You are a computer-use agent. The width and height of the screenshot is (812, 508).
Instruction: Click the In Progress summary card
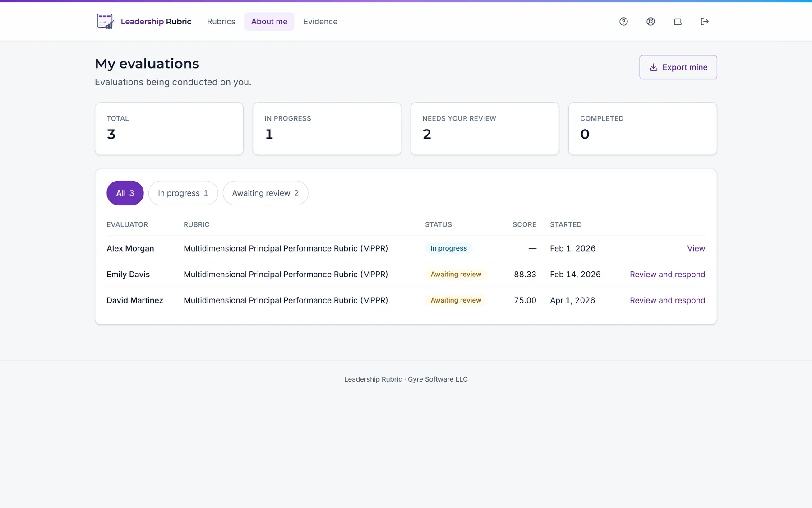[327, 129]
